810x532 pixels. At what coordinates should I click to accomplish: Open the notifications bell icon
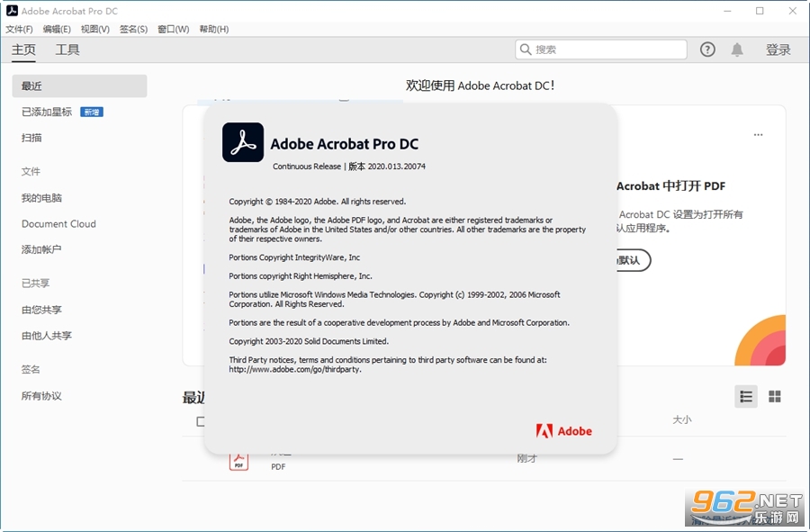click(737, 50)
